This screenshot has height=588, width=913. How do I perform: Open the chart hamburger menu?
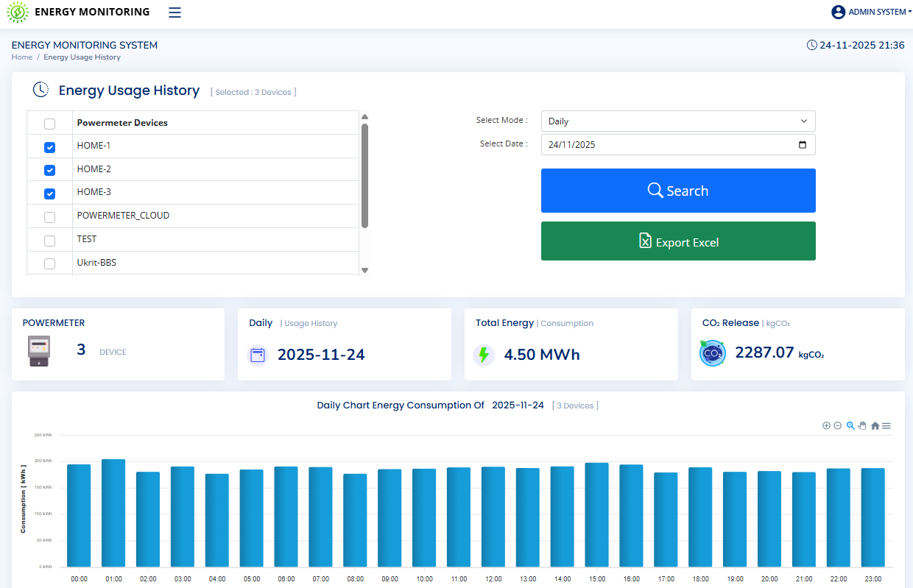[886, 425]
